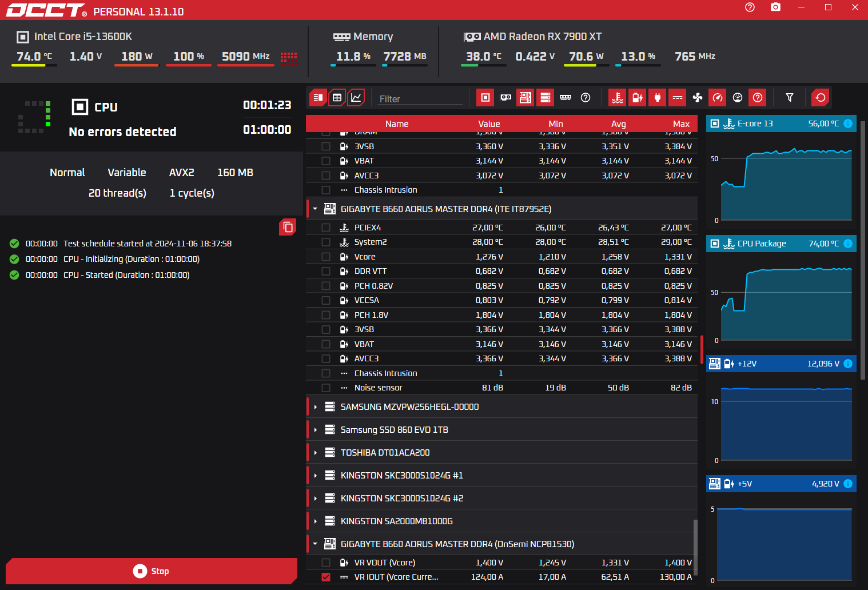Check the Vcore voltage checkbox
The height and width of the screenshot is (590, 868).
point(326,257)
